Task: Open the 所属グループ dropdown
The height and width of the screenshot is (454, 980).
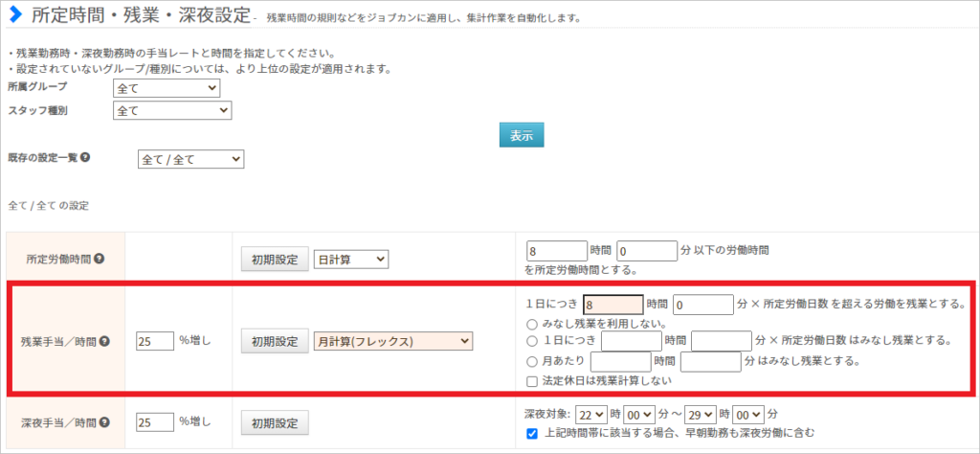Action: (x=167, y=88)
